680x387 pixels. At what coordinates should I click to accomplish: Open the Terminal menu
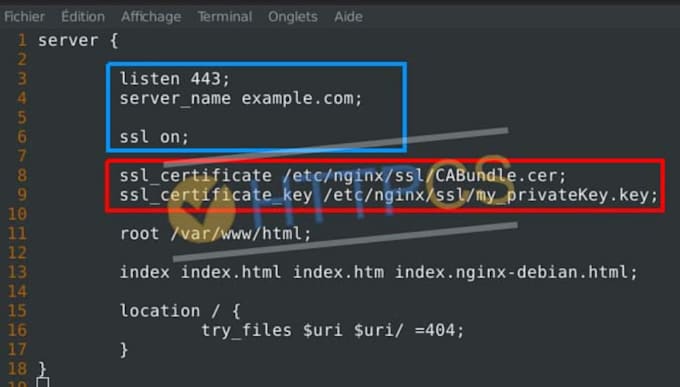[x=225, y=16]
